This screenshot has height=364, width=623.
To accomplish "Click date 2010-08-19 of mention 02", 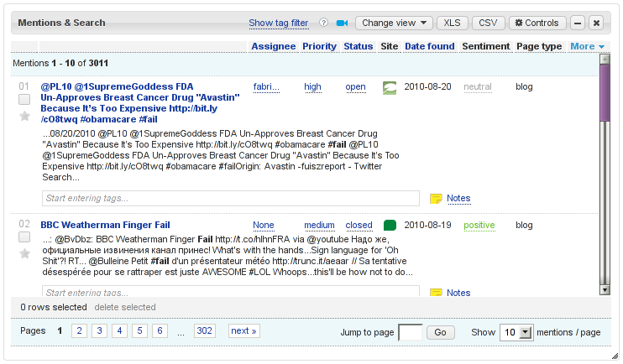I will [x=427, y=225].
